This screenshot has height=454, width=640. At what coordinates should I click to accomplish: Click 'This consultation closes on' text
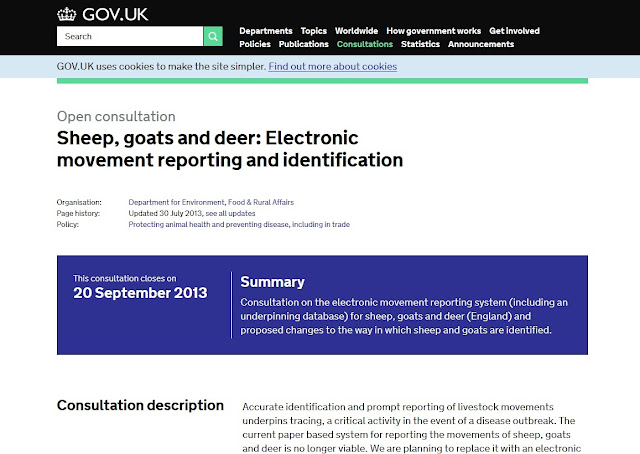(x=124, y=278)
